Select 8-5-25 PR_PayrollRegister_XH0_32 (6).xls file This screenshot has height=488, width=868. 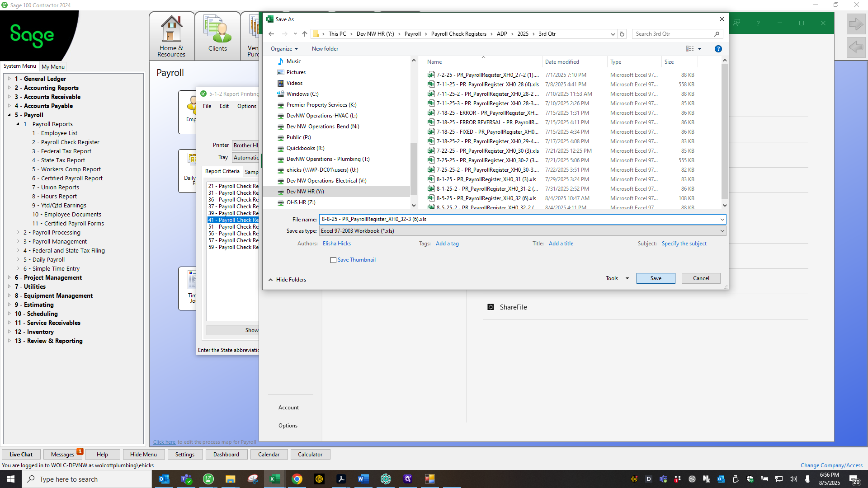point(486,198)
